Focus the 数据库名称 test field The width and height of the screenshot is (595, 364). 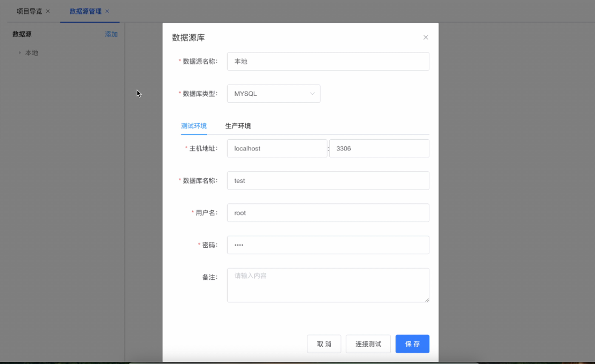[328, 180]
